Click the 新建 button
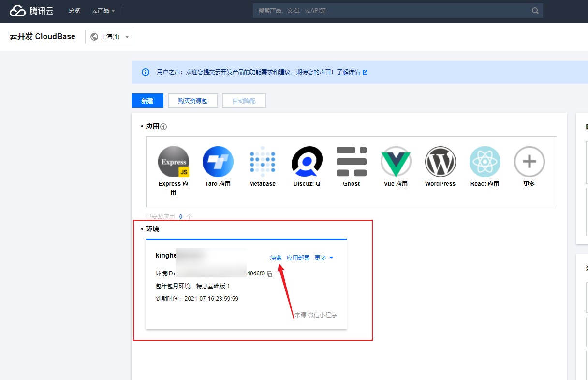588x380 pixels. [x=147, y=101]
